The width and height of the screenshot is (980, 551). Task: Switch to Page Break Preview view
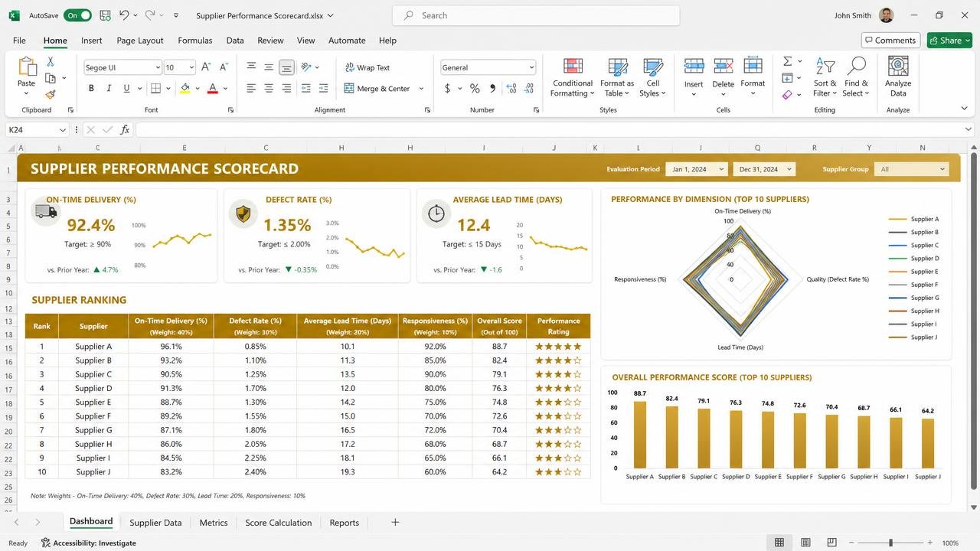[832, 543]
